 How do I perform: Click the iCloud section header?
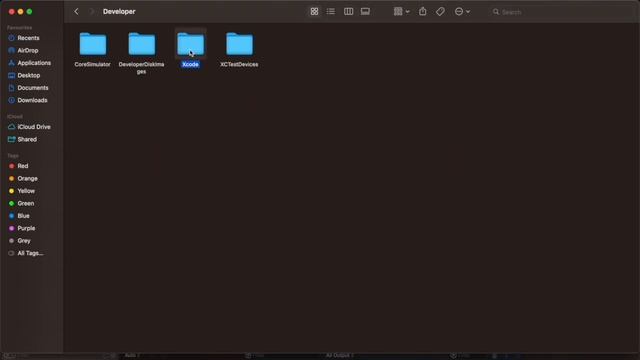(15, 117)
